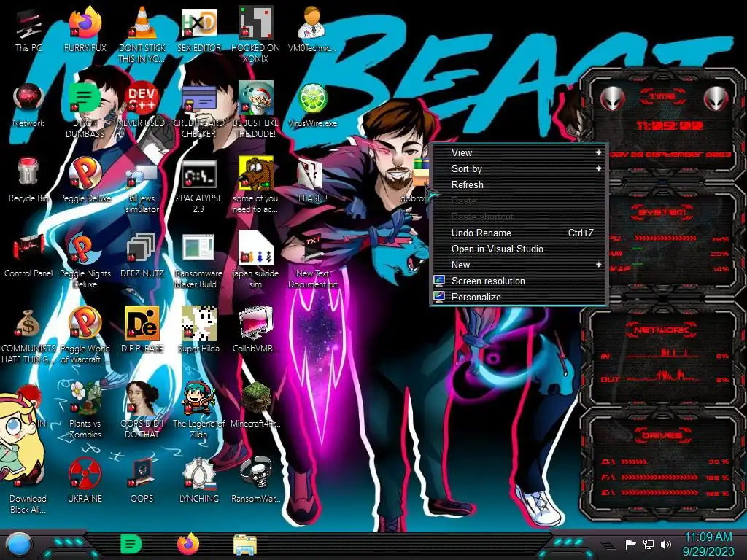Screen dimensions: 747x560
Task: Open the green chat app on the taskbar
Action: (x=131, y=544)
